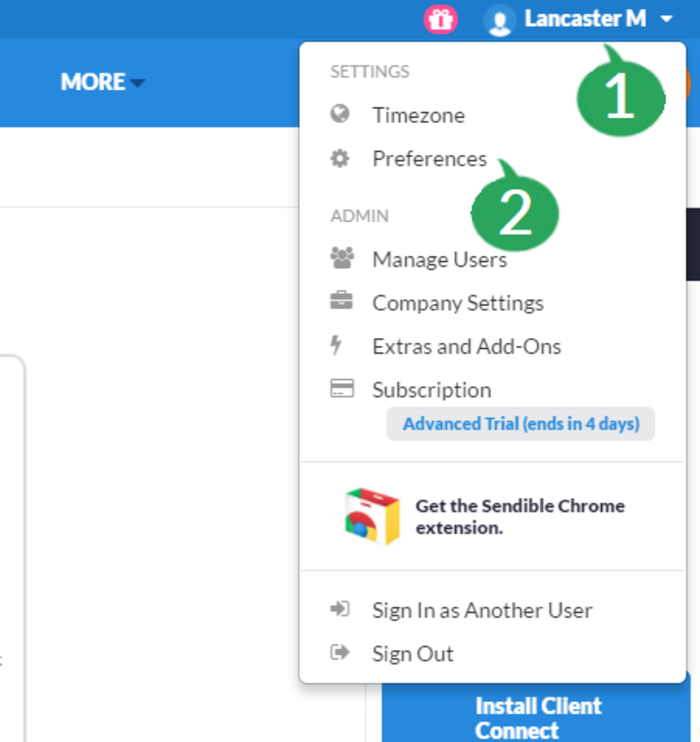700x742 pixels.
Task: Choose Company Settings menu entry
Action: pos(458,303)
